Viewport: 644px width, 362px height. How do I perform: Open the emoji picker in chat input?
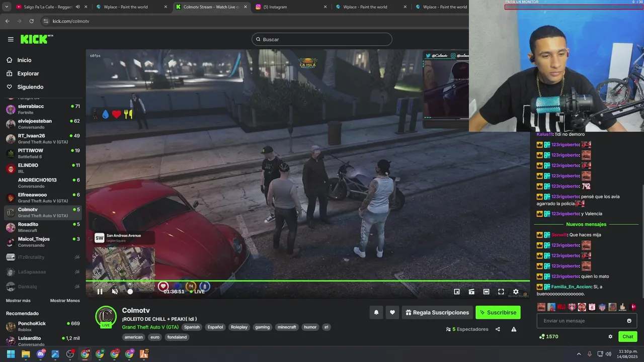[629, 321]
